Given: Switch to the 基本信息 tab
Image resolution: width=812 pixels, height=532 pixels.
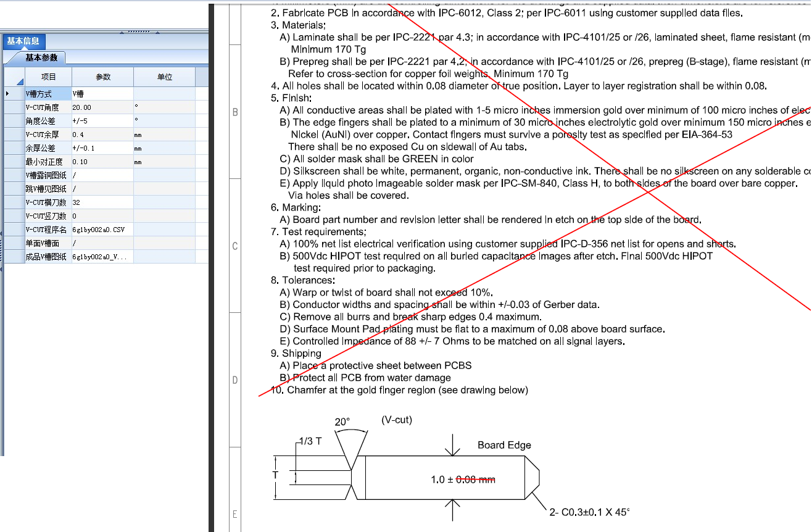Looking at the screenshot, I should (23, 41).
